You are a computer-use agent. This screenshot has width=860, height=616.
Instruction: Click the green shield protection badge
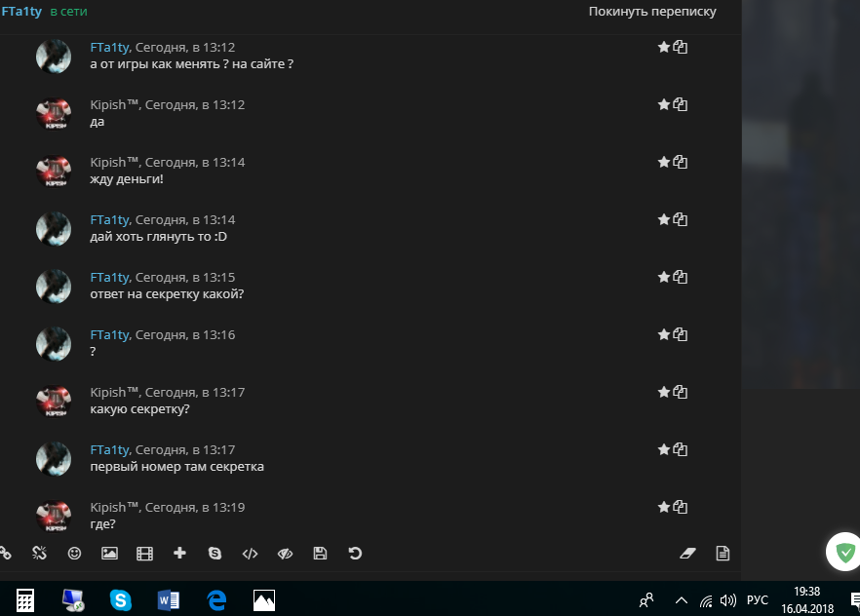click(844, 552)
